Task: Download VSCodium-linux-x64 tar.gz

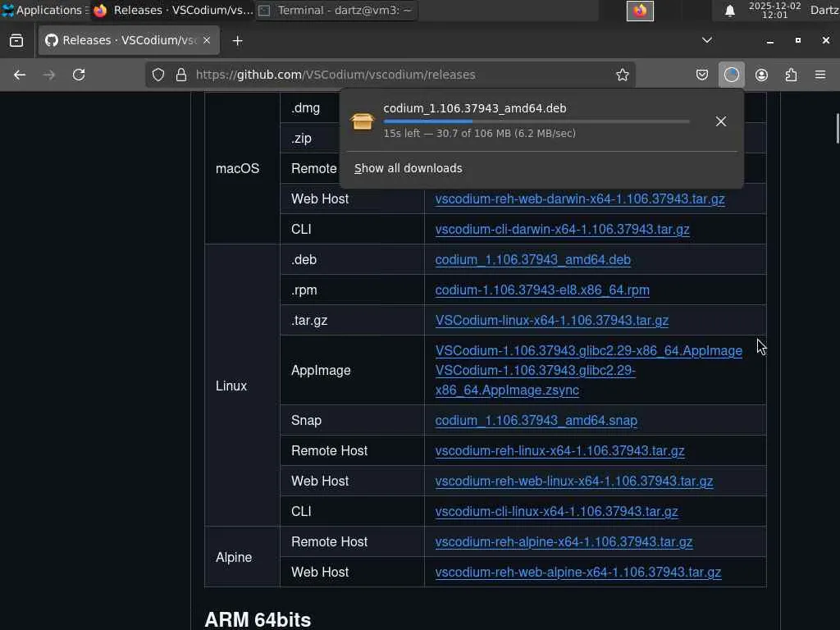Action: tap(552, 321)
